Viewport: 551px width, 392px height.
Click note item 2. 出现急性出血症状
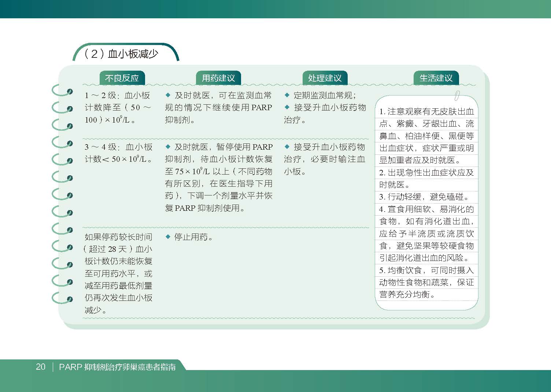tap(426, 179)
